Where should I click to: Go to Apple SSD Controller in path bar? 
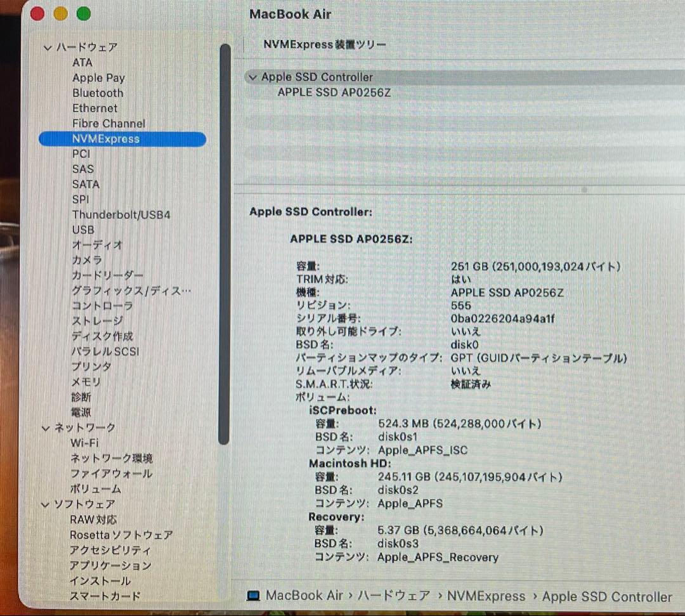click(x=607, y=597)
